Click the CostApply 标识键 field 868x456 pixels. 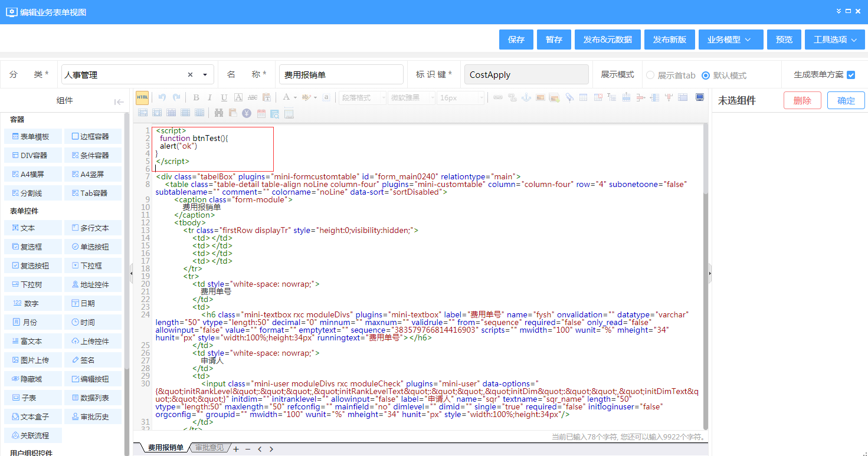coord(526,75)
